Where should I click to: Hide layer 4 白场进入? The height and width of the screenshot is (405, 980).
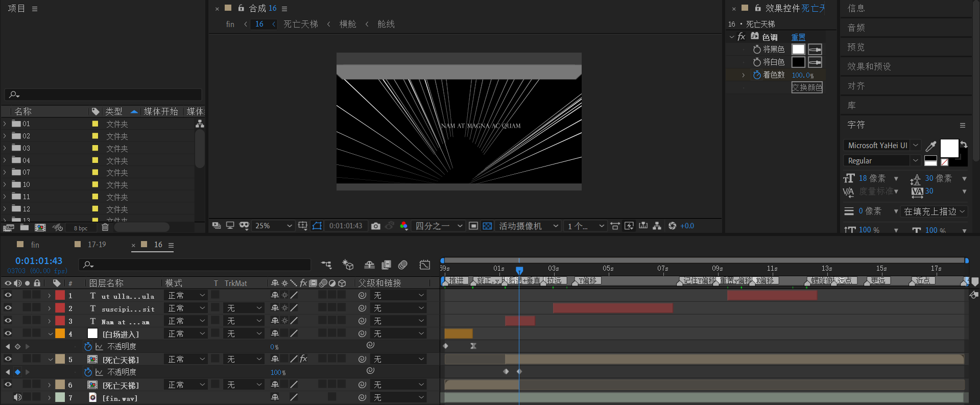pyautogui.click(x=8, y=333)
